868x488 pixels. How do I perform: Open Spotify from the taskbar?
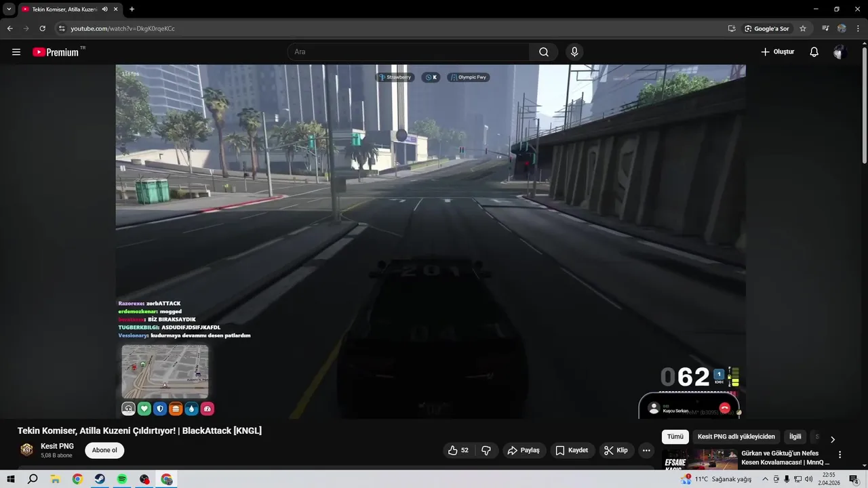(122, 479)
